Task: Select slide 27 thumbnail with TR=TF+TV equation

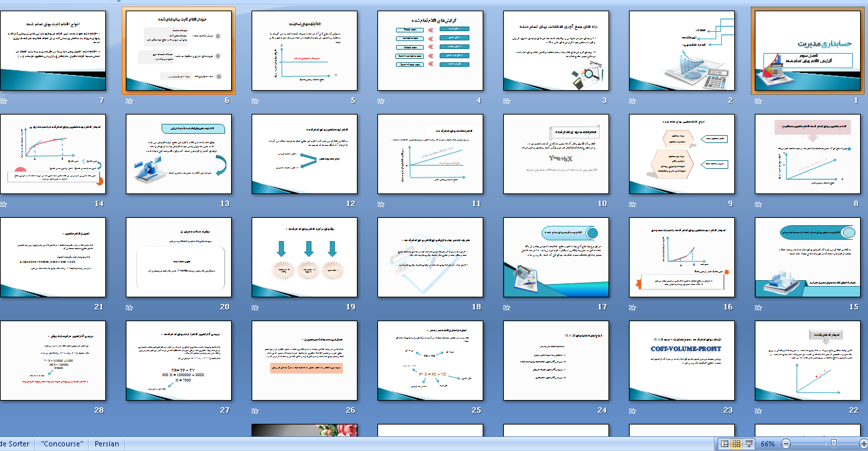Action: pos(178,361)
